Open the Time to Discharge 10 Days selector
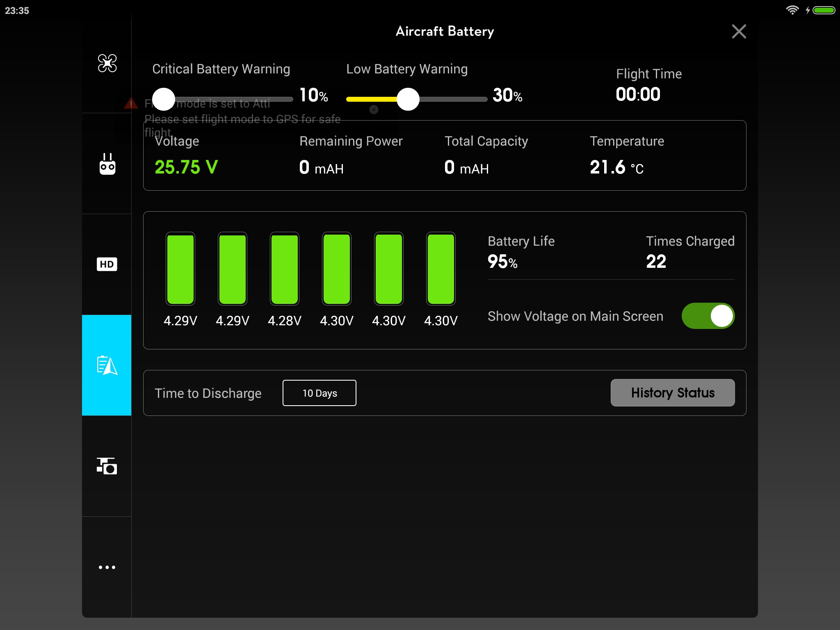Viewport: 840px width, 630px height. [x=319, y=393]
